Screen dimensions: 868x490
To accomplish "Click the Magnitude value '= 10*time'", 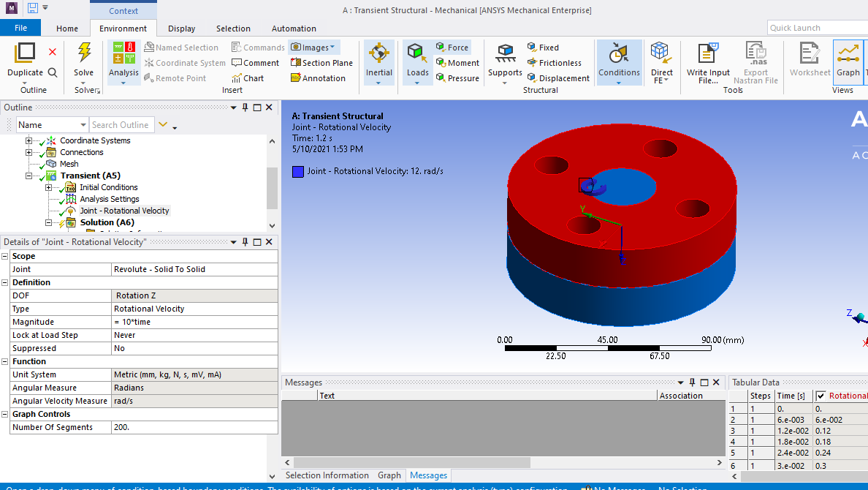I will click(195, 322).
